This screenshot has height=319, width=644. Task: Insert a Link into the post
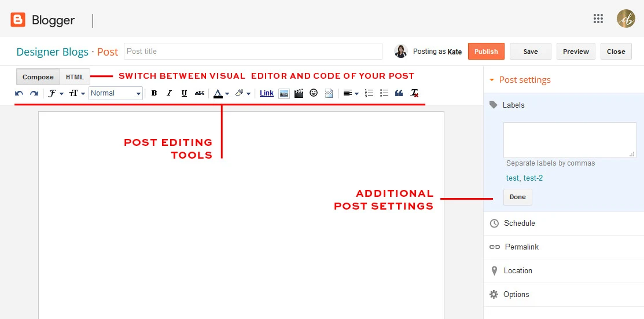(x=267, y=93)
